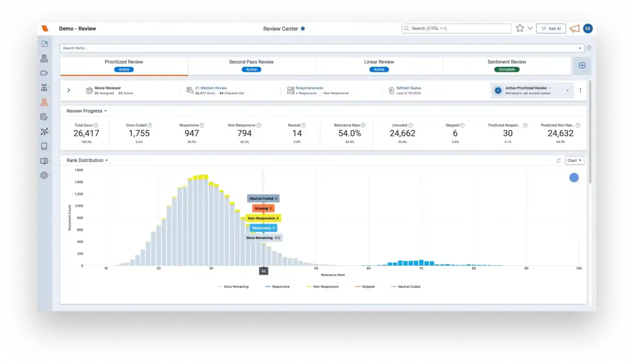
Task: Open the open-book map icon in sidebar
Action: pyautogui.click(x=44, y=161)
